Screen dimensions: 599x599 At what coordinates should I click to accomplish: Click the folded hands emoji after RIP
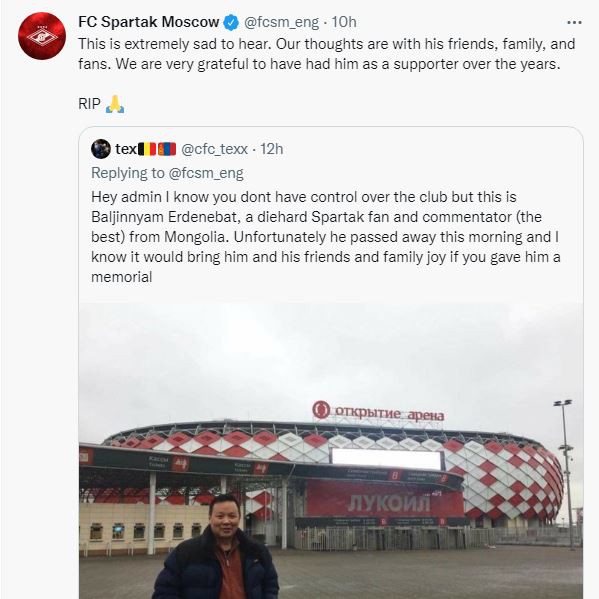click(x=115, y=104)
